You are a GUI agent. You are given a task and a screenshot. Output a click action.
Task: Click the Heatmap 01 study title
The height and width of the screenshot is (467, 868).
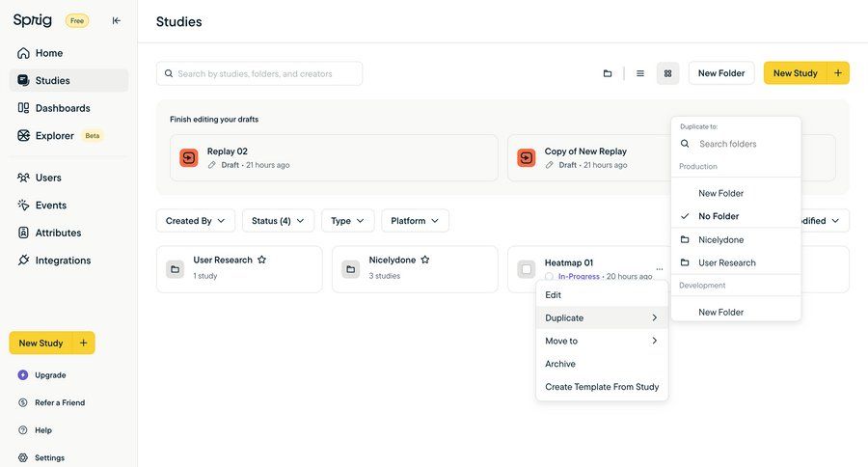568,262
